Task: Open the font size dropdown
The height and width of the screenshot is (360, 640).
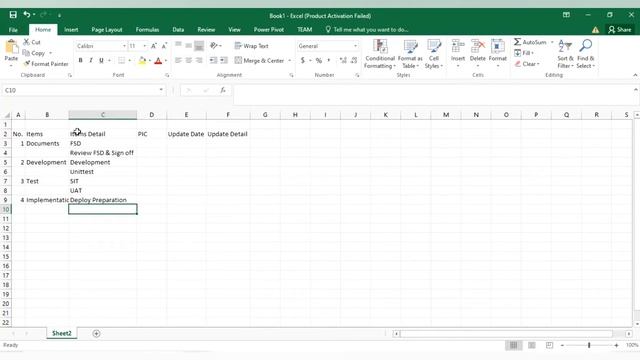Action: click(x=144, y=46)
